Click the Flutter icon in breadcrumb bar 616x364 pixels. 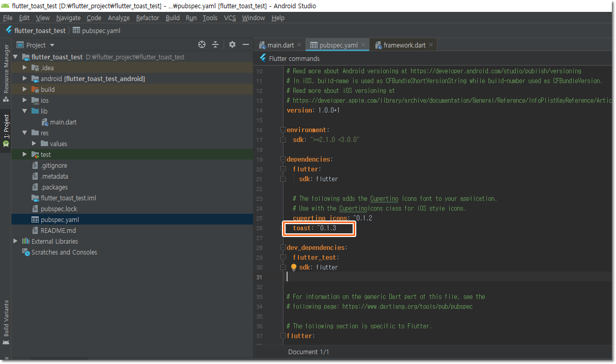tap(9, 30)
